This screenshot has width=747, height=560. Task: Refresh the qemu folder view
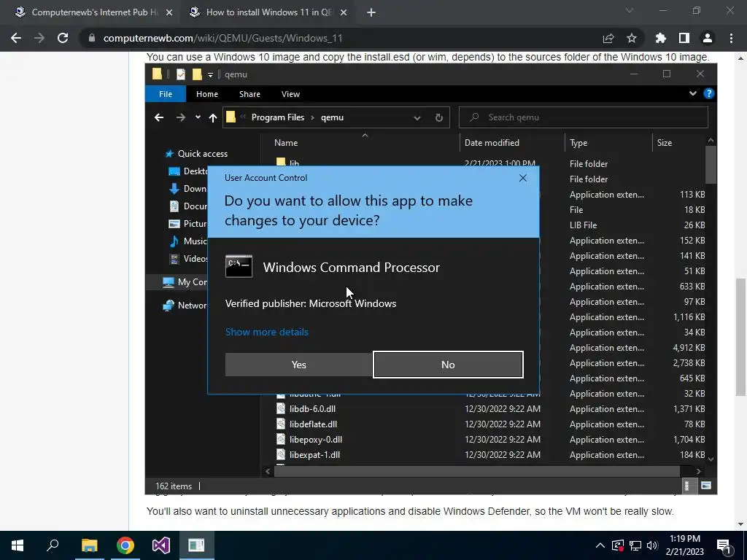[438, 117]
